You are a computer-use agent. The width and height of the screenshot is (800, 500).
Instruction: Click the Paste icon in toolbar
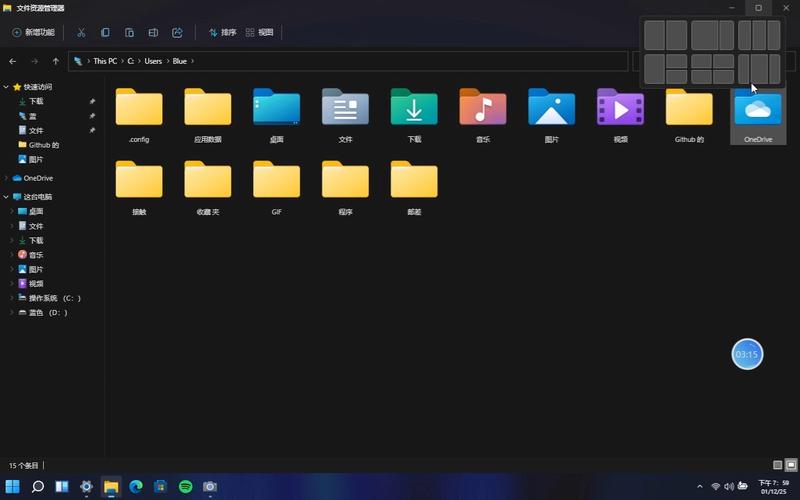129,33
